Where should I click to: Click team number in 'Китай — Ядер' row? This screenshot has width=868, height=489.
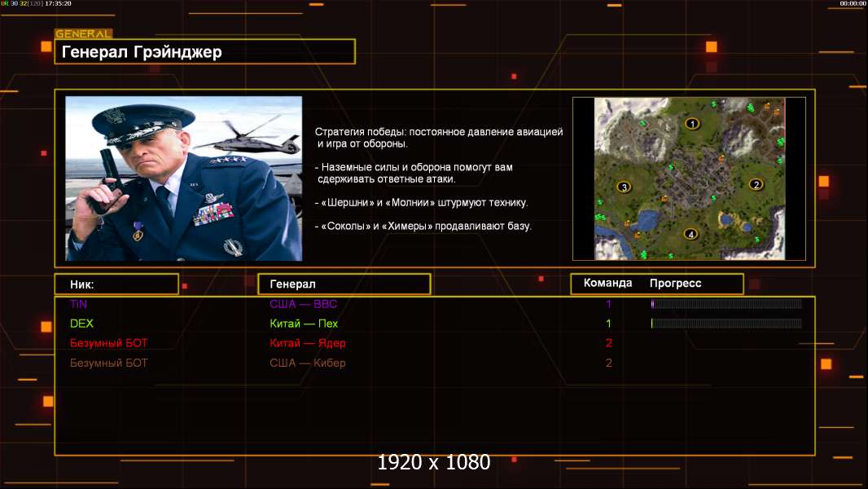(609, 343)
